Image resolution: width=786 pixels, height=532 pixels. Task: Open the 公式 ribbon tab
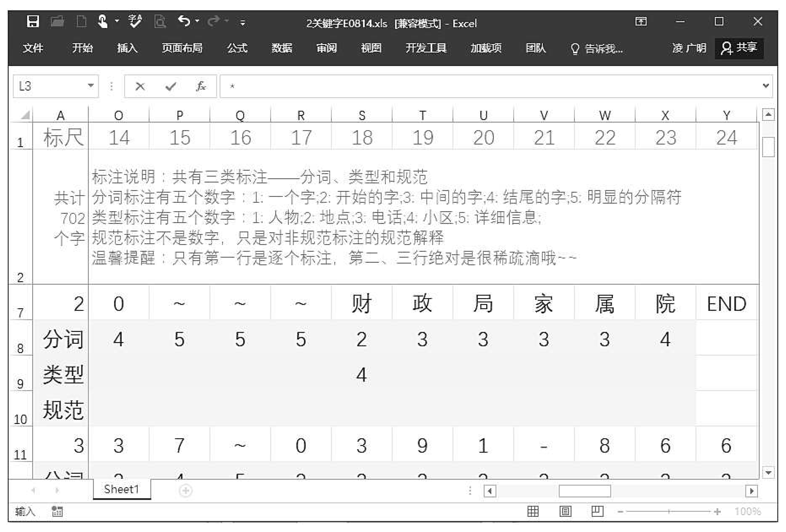tap(237, 48)
